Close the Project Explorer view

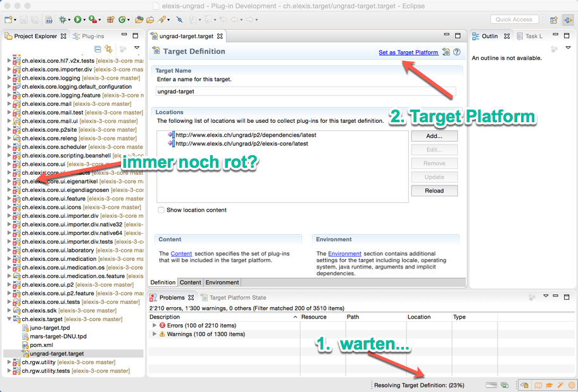point(63,36)
